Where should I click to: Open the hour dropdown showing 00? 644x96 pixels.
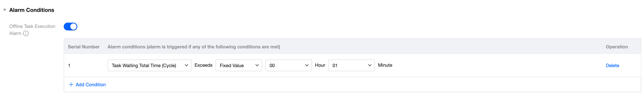pos(288,65)
